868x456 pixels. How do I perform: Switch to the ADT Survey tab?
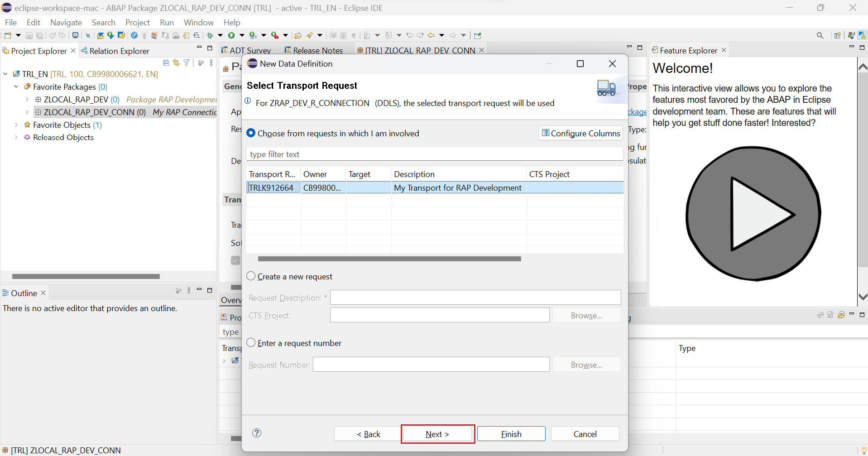[246, 50]
